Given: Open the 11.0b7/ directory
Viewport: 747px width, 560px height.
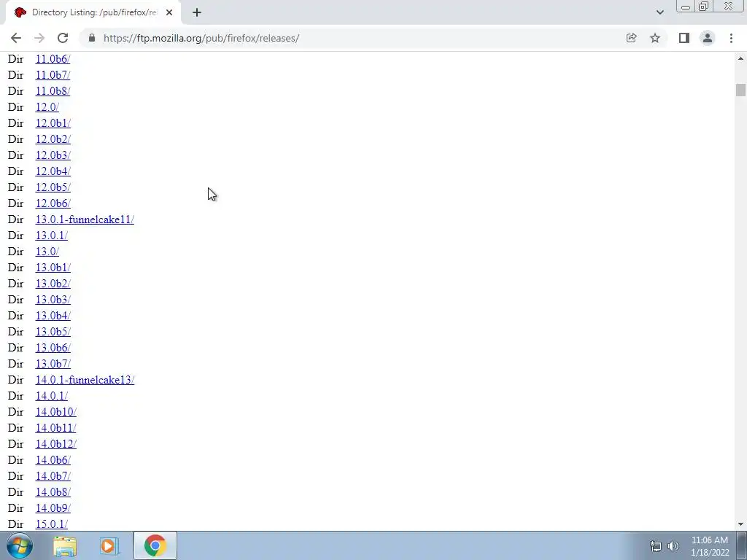Looking at the screenshot, I should 53,75.
